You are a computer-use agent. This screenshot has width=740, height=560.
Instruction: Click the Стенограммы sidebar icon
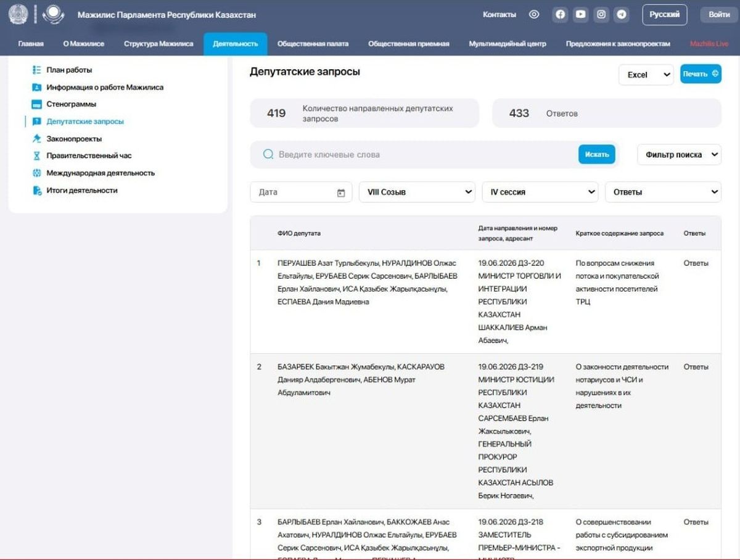pyautogui.click(x=37, y=104)
